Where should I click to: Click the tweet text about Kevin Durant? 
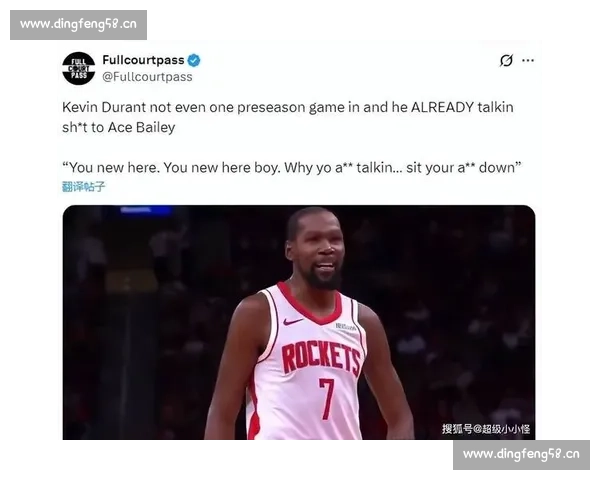coord(288,117)
